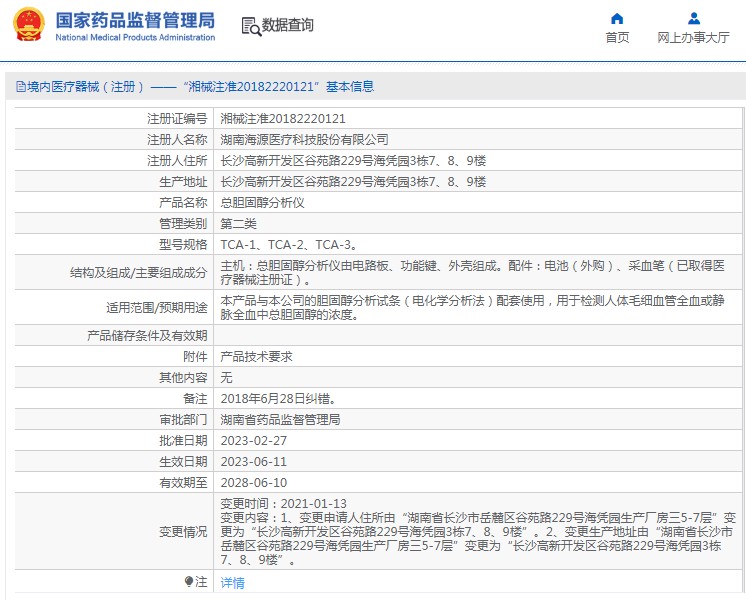
Task: Click the 首页 text label
Action: (617, 37)
